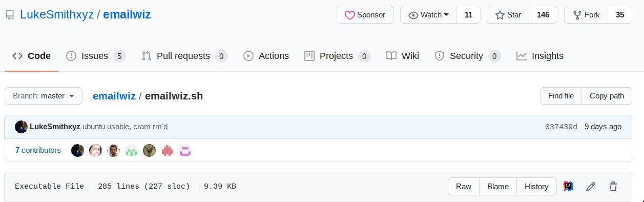Open the Watch dropdown
Screen dimensions: 644x202
428,15
